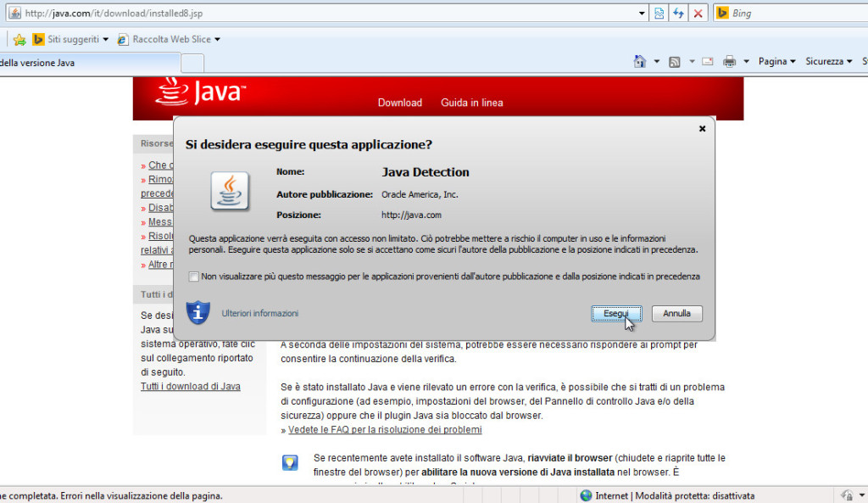Click 'Si desidera eseguire questa applicazione?' heading
Image resolution: width=868 pixels, height=503 pixels.
(x=309, y=144)
